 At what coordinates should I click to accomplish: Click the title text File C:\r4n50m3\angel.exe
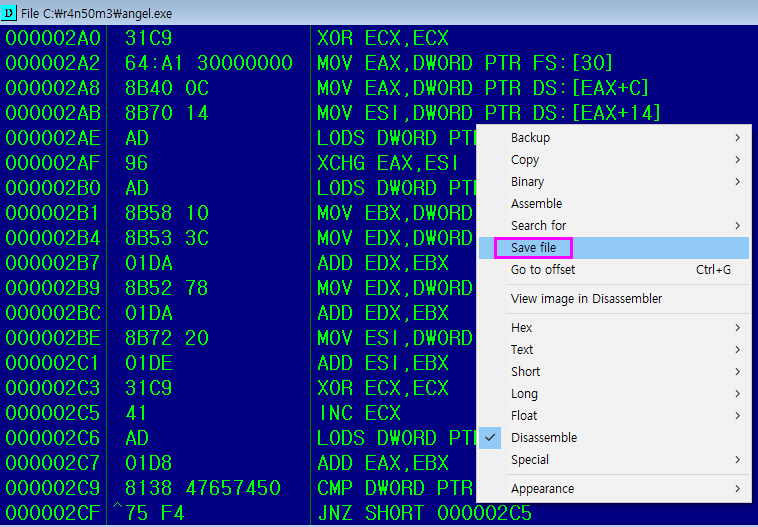tap(97, 14)
